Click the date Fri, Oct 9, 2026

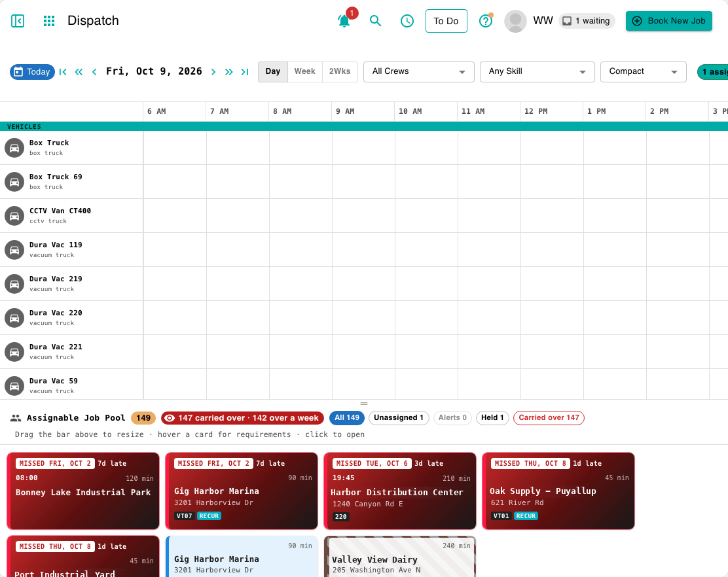tap(154, 71)
